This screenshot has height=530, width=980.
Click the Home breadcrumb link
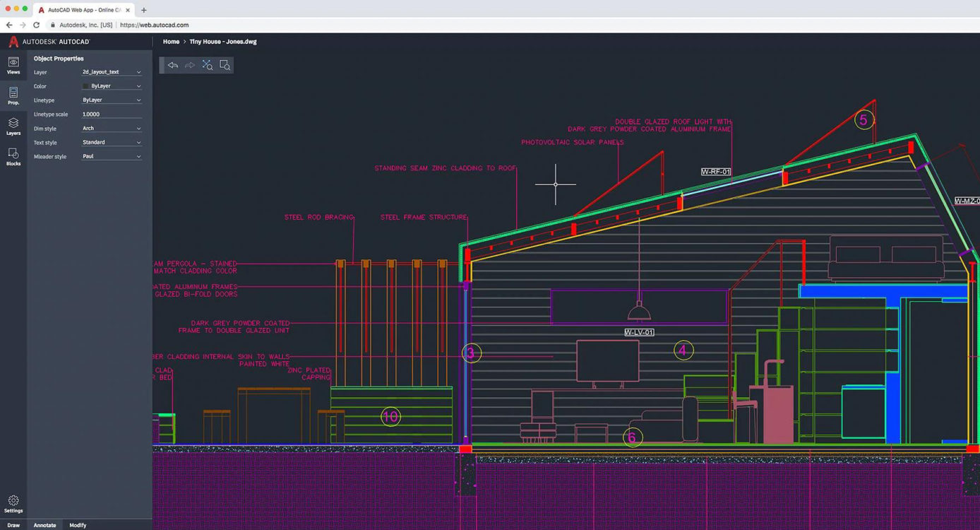(x=171, y=41)
